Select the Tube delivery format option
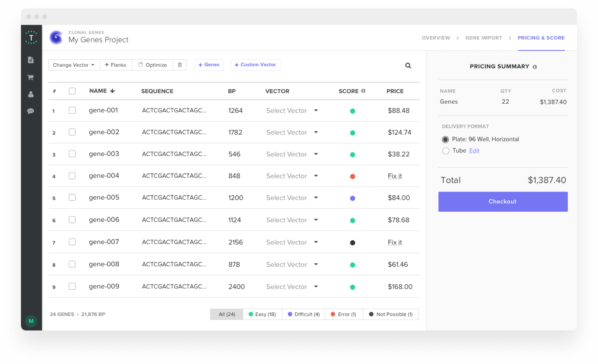This screenshot has height=364, width=598. tap(446, 151)
